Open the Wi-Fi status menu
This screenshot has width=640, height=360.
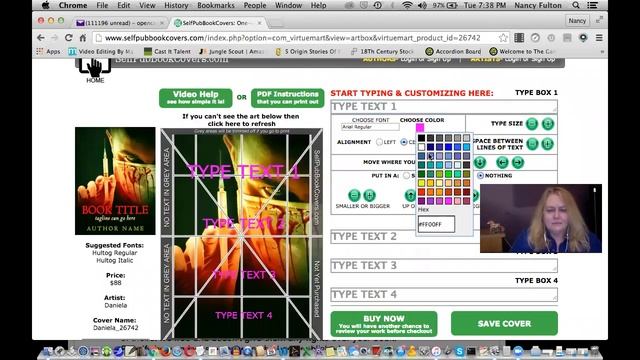tap(407, 5)
